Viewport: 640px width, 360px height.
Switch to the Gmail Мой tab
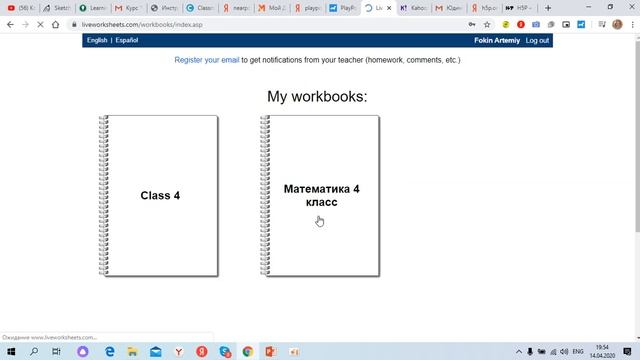(x=271, y=8)
